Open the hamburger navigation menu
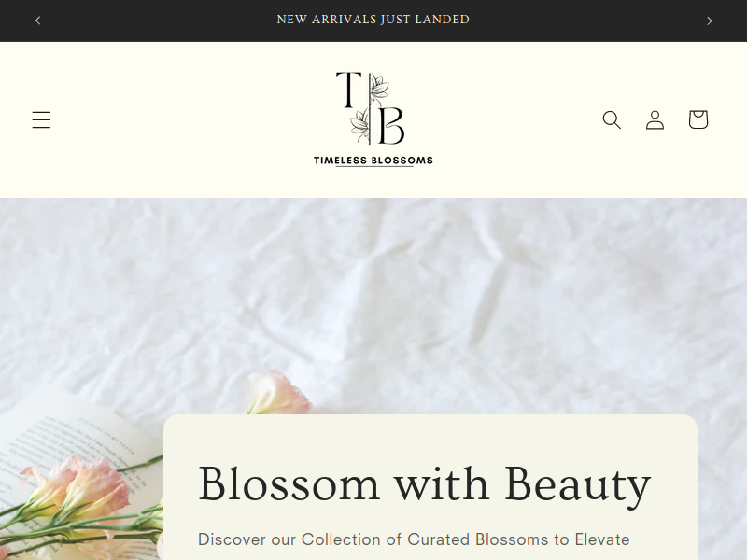747x560 pixels. point(41,119)
